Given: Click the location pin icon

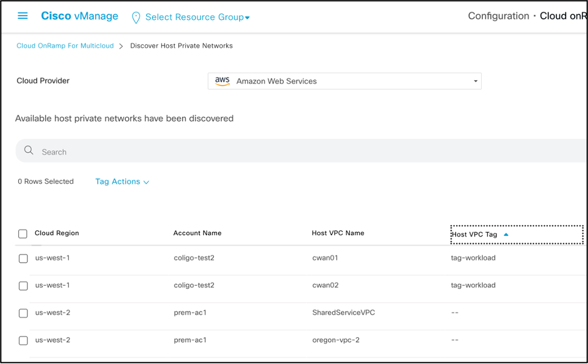Looking at the screenshot, I should [x=136, y=18].
